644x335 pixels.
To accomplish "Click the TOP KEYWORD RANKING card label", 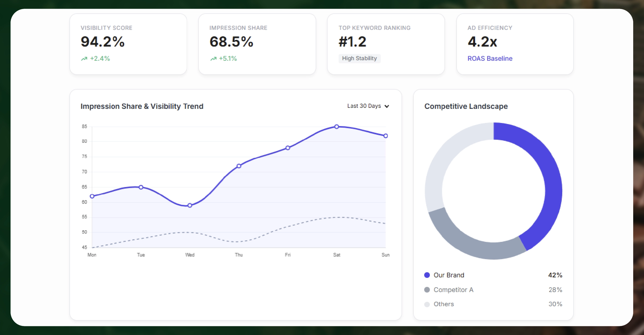I will coord(375,28).
